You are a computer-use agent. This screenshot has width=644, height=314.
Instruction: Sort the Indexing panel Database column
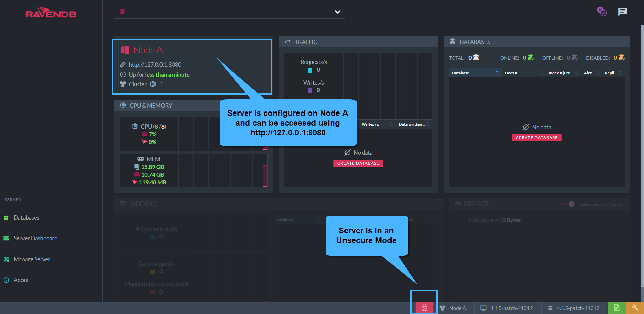pyautogui.click(x=297, y=220)
